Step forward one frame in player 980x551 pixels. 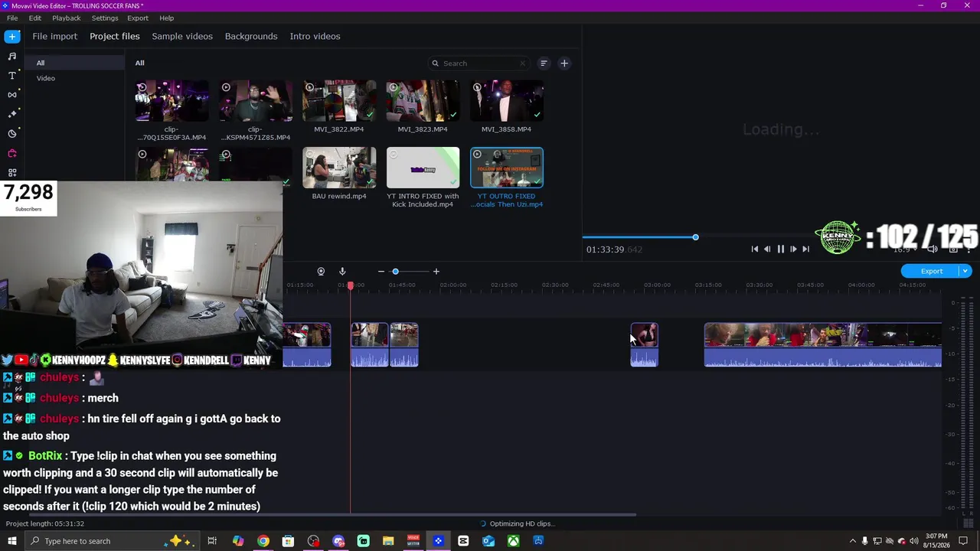[x=793, y=249]
